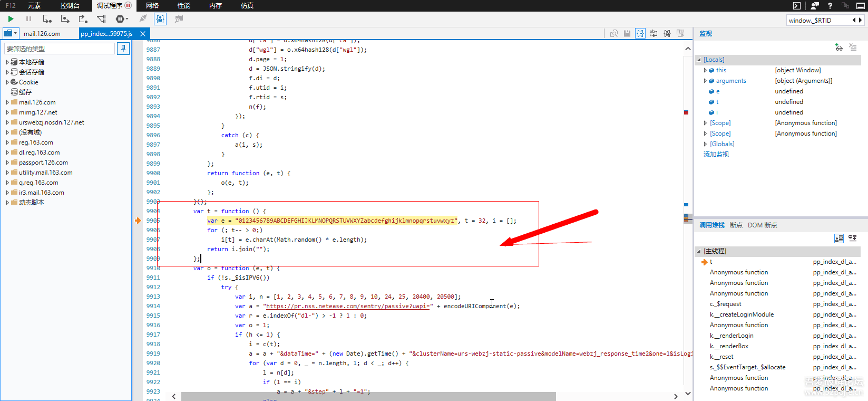868x401 pixels.
Task: Expand the 本地存储 tree node
Action: point(7,62)
